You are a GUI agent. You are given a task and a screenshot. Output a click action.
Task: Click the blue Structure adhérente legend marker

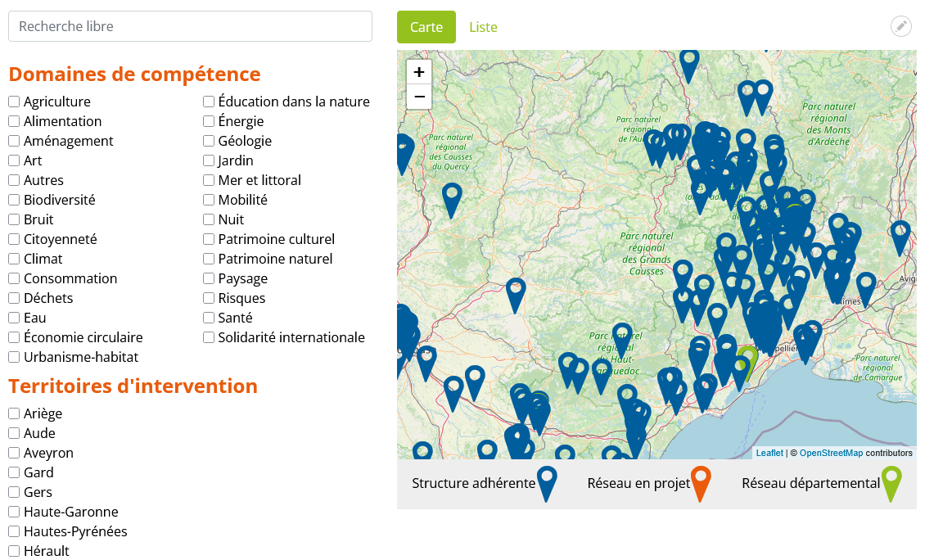click(x=547, y=482)
